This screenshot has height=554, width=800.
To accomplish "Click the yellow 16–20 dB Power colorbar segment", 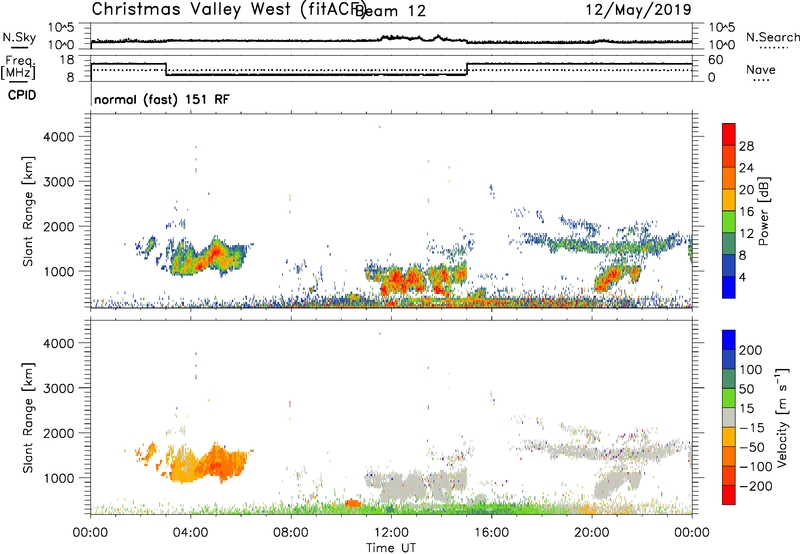I will (x=729, y=200).
